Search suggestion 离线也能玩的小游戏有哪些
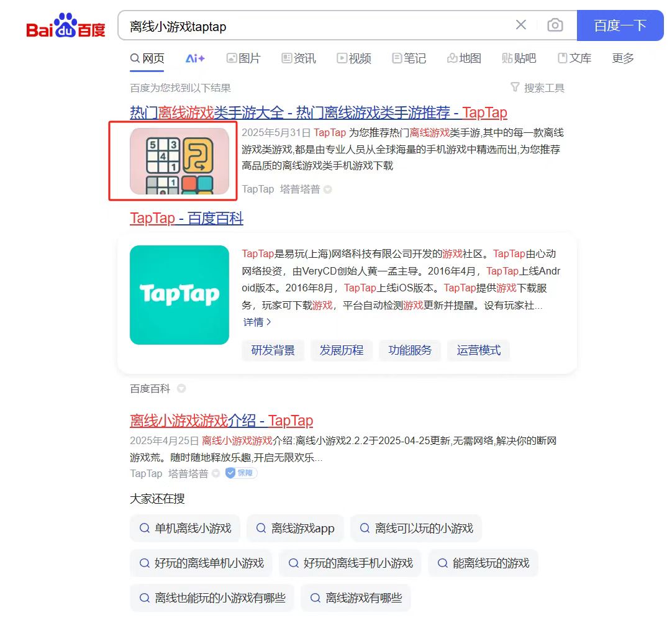Image resolution: width=672 pixels, height=623 pixels. point(212,598)
